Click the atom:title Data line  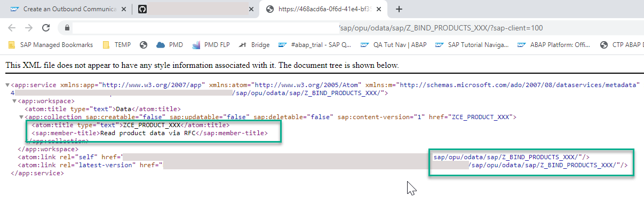(103, 109)
